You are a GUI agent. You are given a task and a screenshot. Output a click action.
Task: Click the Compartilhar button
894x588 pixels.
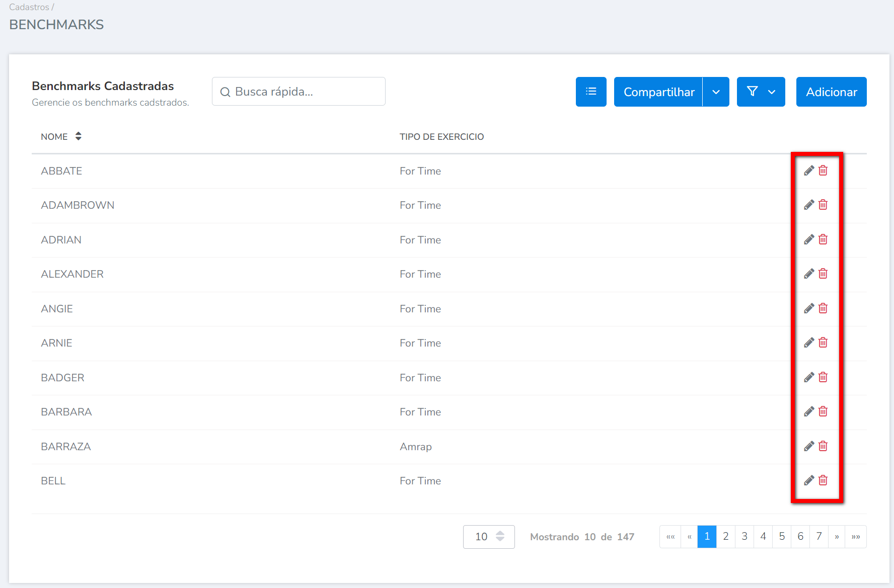coord(658,92)
